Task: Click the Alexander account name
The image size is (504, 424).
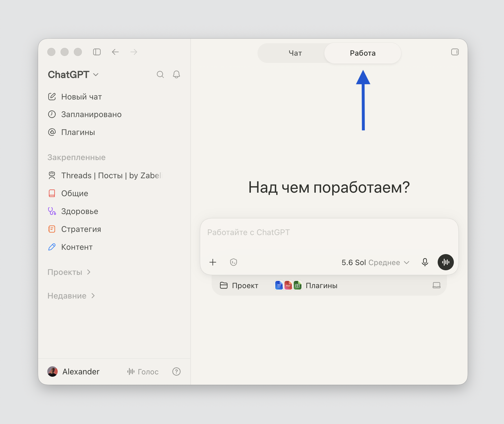Action: [x=81, y=372]
